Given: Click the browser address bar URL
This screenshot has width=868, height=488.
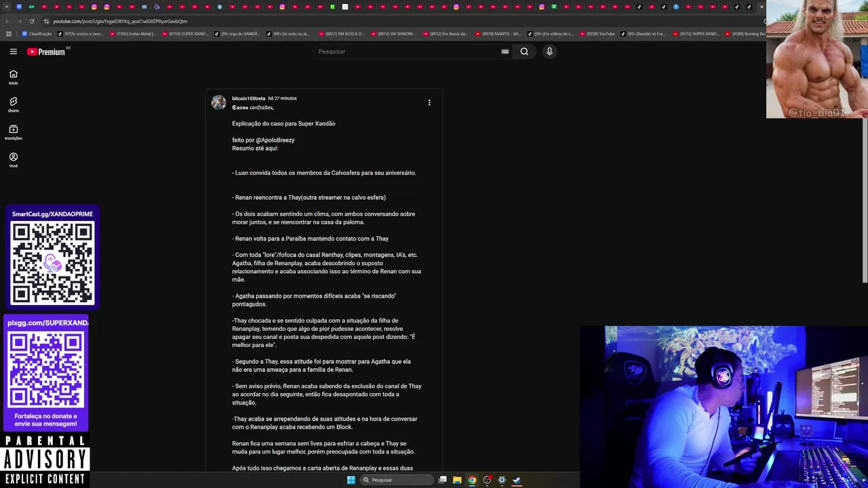Looking at the screenshot, I should (x=120, y=21).
